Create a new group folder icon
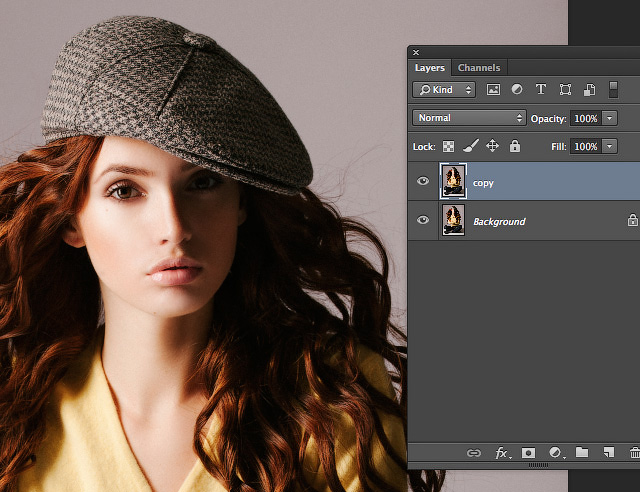This screenshot has height=492, width=640. (582, 453)
